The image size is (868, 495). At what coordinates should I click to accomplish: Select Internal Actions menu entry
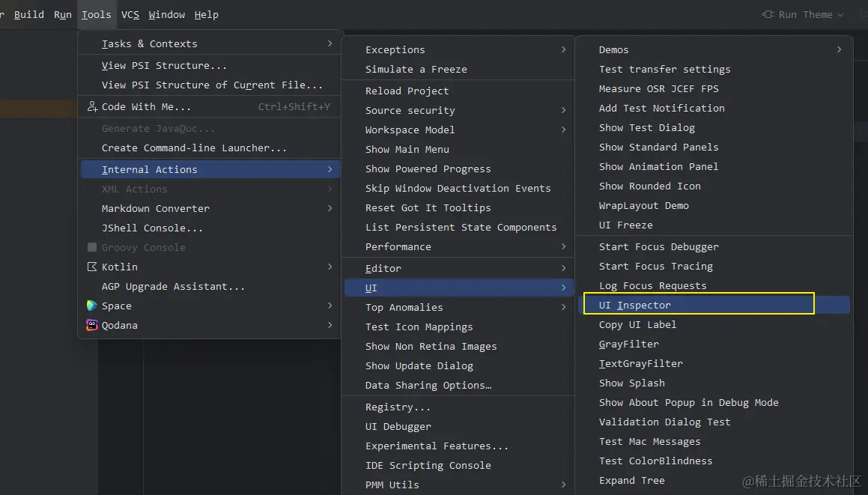click(x=209, y=169)
